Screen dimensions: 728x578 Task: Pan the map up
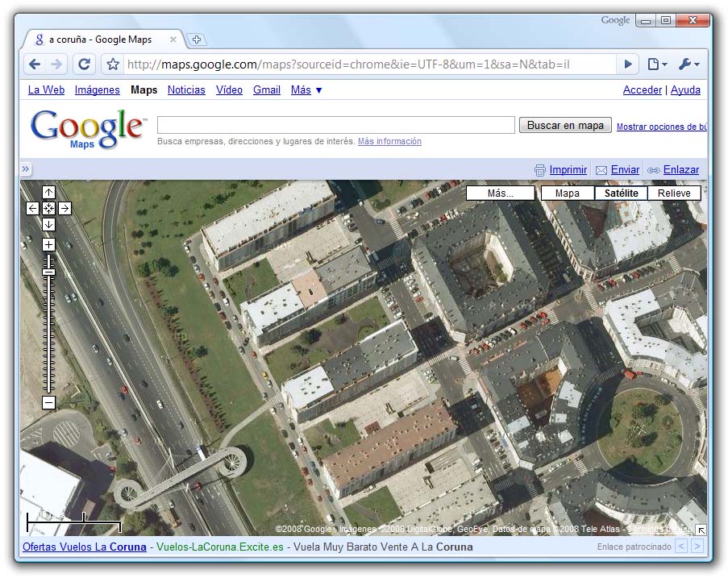point(48,193)
